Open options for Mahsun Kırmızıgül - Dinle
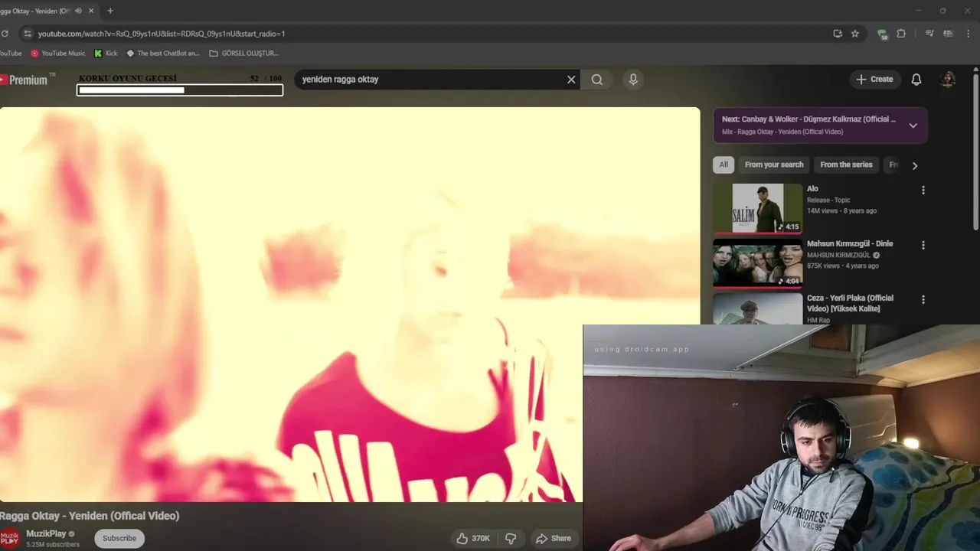This screenshot has width=980, height=551. click(923, 245)
